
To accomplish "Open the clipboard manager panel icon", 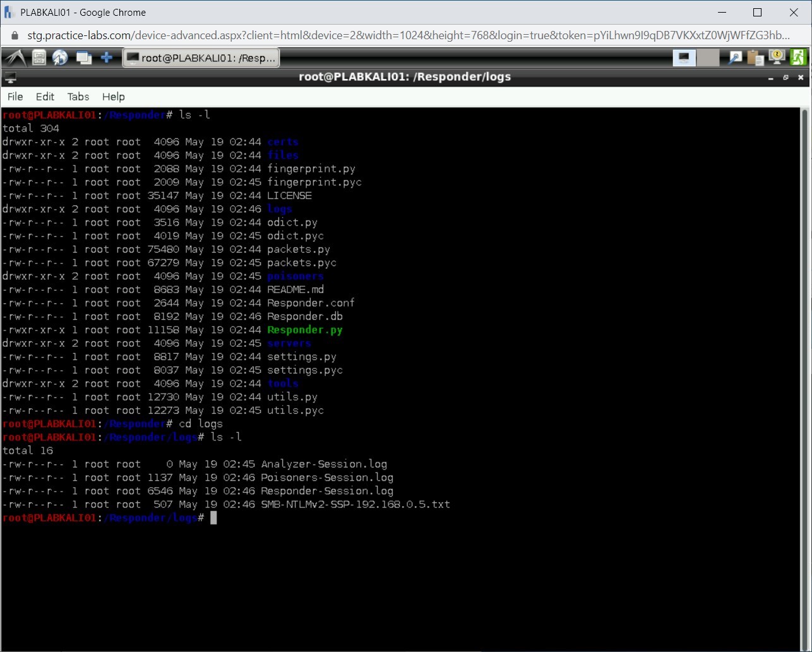I will (x=756, y=57).
